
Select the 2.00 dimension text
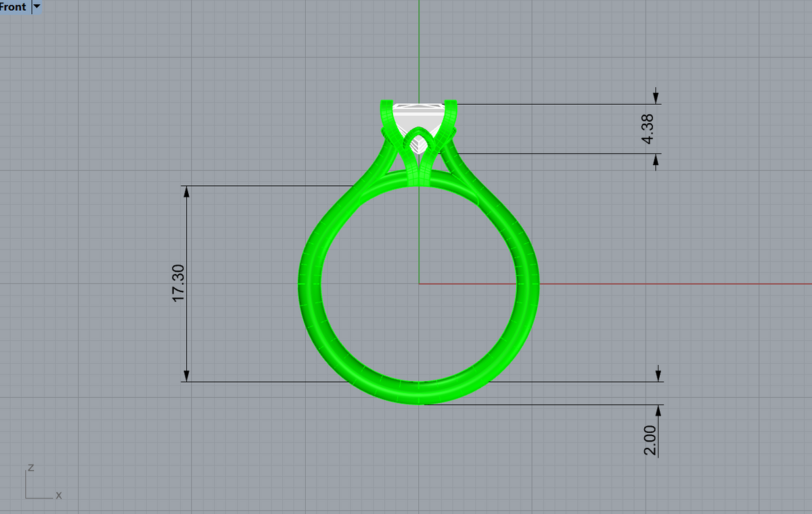tap(651, 441)
